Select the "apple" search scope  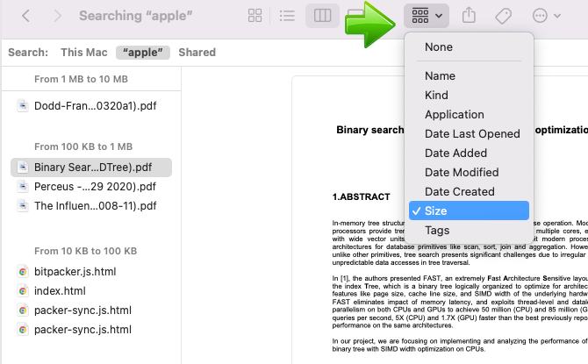(143, 53)
